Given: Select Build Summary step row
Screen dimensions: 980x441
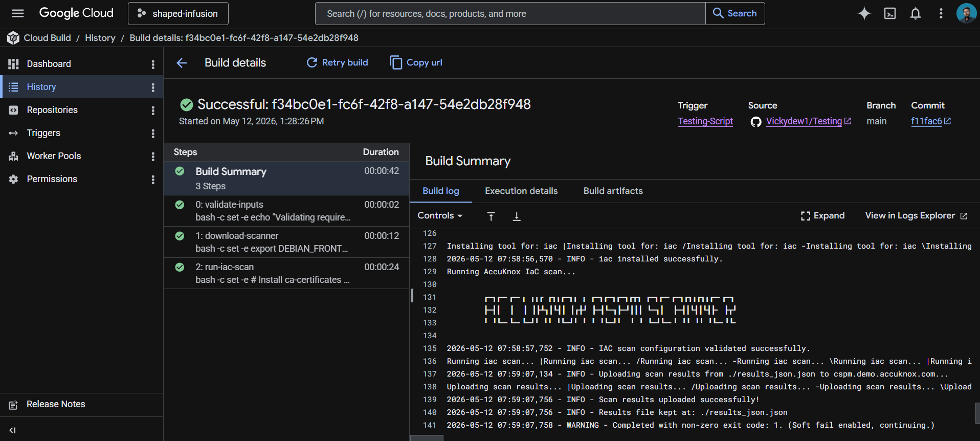Looking at the screenshot, I should (x=286, y=179).
